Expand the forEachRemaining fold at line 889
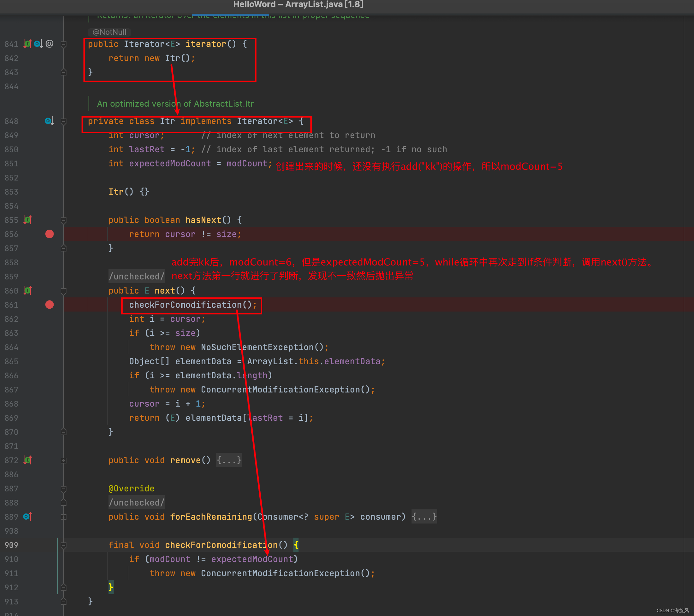This screenshot has height=616, width=694. point(64,517)
